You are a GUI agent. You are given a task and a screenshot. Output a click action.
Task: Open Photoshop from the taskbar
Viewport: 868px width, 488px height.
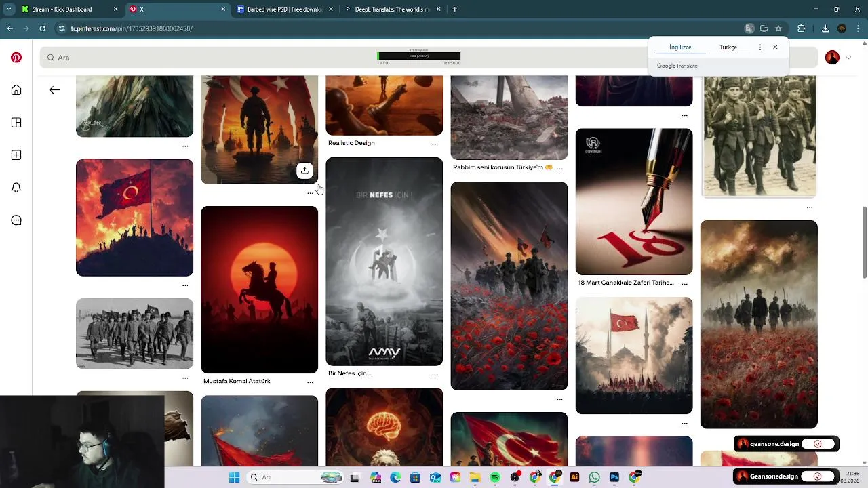[614, 477]
